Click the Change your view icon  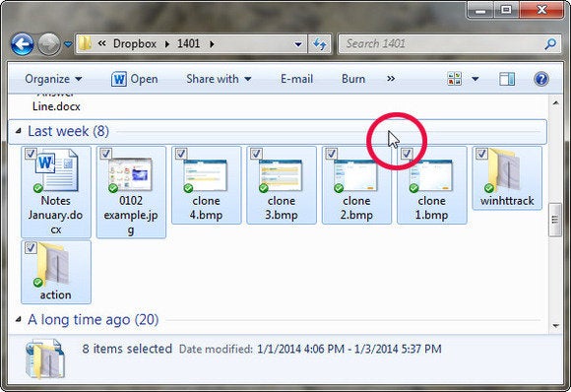click(x=454, y=79)
